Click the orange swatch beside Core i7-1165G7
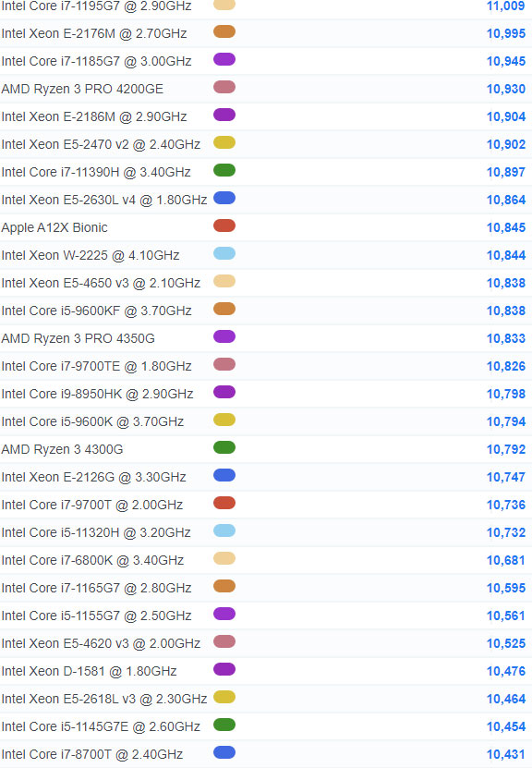Screen dimensions: 532x768 pyautogui.click(x=224, y=586)
